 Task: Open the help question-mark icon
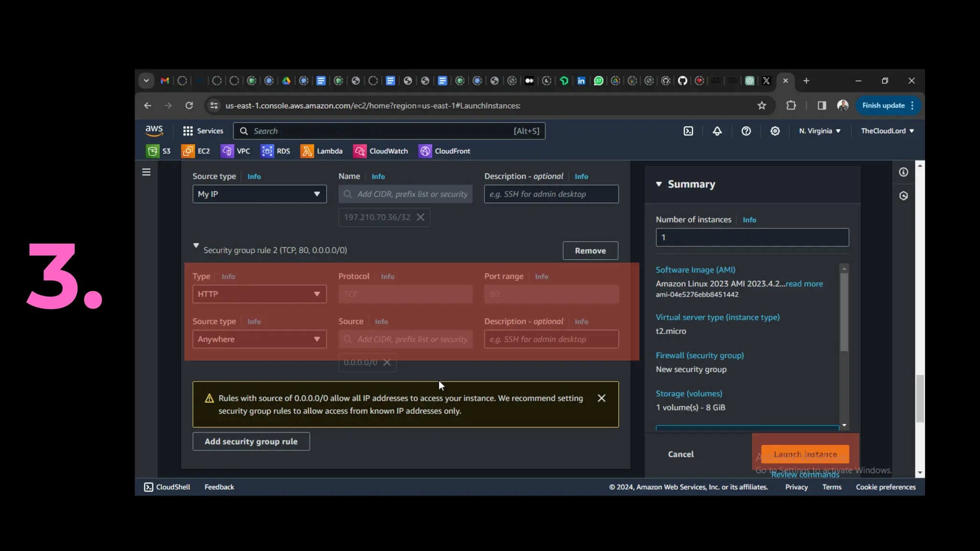(746, 131)
